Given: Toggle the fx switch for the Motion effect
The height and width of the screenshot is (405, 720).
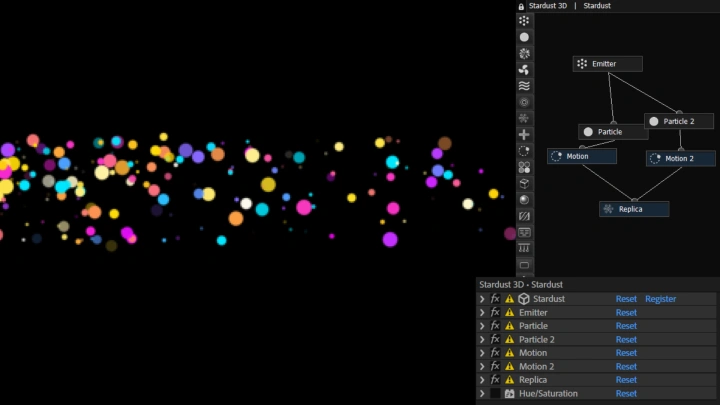Looking at the screenshot, I should (x=495, y=353).
